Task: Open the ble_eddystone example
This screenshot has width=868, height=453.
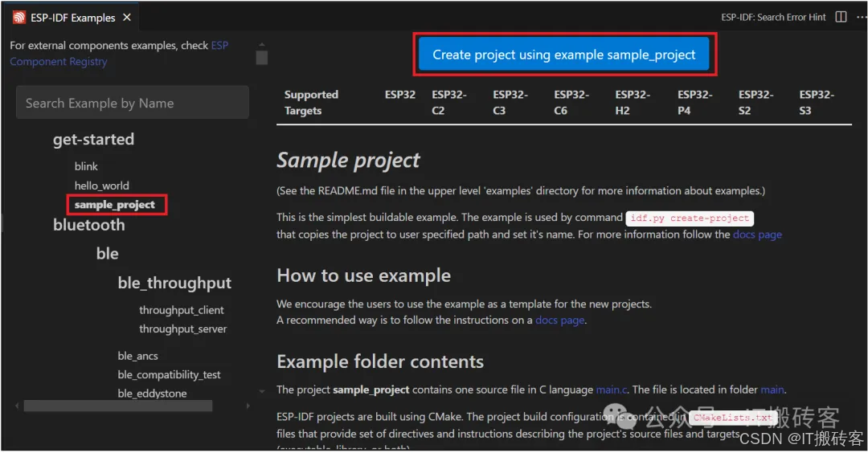Action: tap(152, 394)
